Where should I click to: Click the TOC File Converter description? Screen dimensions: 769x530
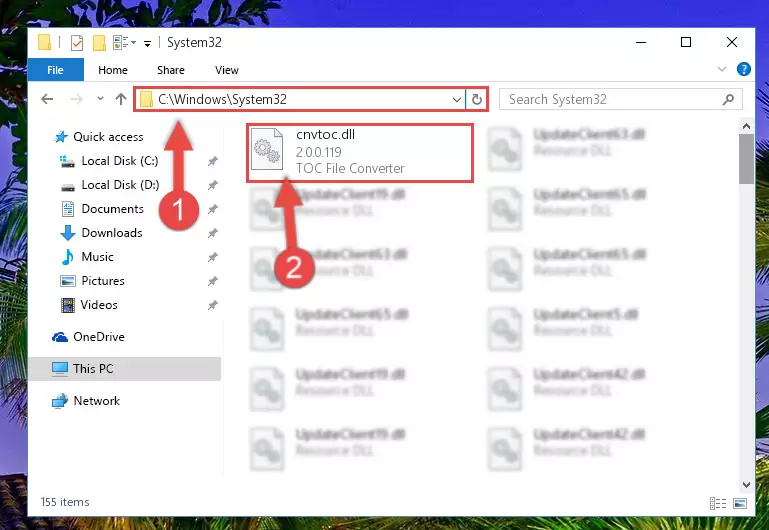coord(350,169)
